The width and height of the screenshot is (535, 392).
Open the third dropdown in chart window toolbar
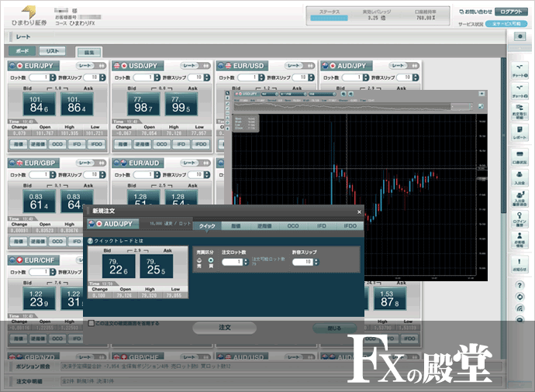coord(323,94)
